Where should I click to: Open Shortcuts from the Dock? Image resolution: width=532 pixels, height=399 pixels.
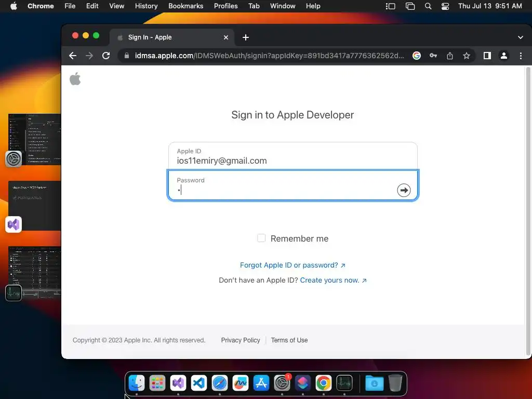pos(303,383)
